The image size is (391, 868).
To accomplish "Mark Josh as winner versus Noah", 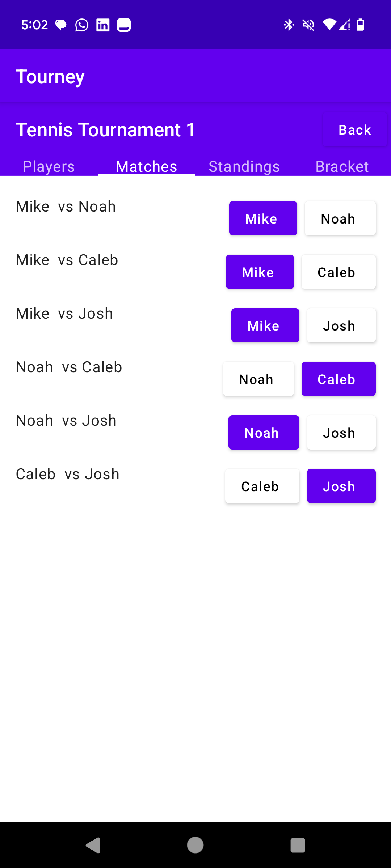I will 341,433.
